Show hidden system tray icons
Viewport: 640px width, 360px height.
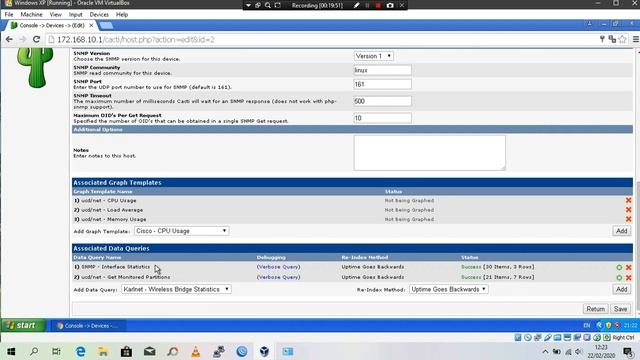click(545, 351)
